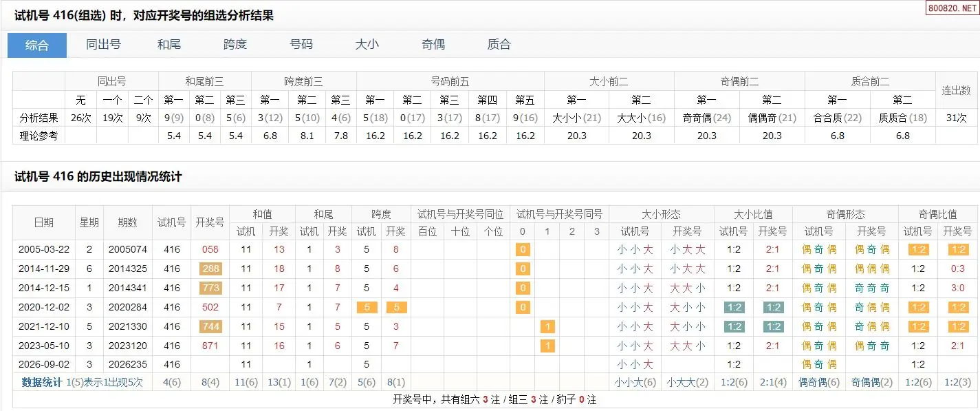Click the 连出数 header cell
The width and height of the screenshot is (980, 411).
pyautogui.click(x=956, y=90)
